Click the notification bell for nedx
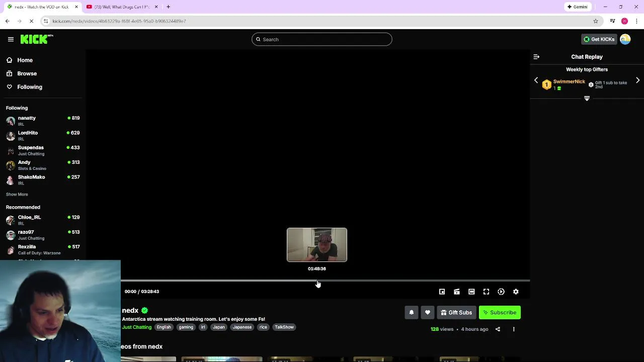The image size is (644, 362). 412,313
